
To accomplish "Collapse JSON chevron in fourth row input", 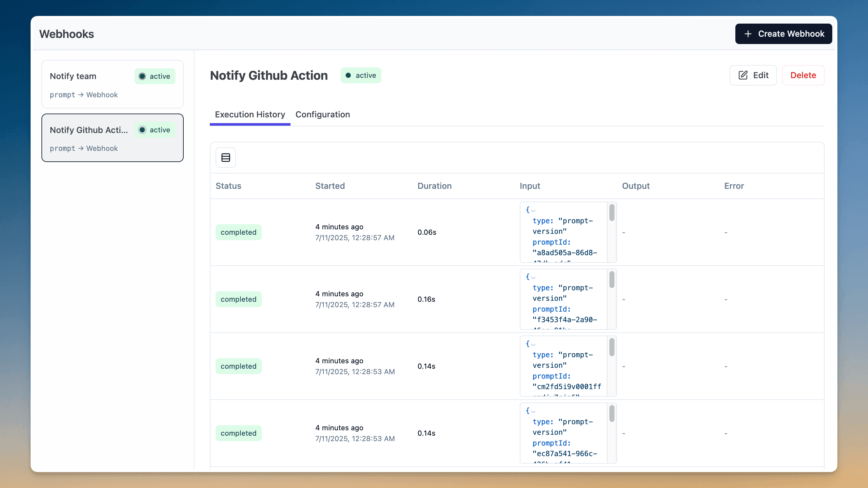I will click(x=533, y=411).
